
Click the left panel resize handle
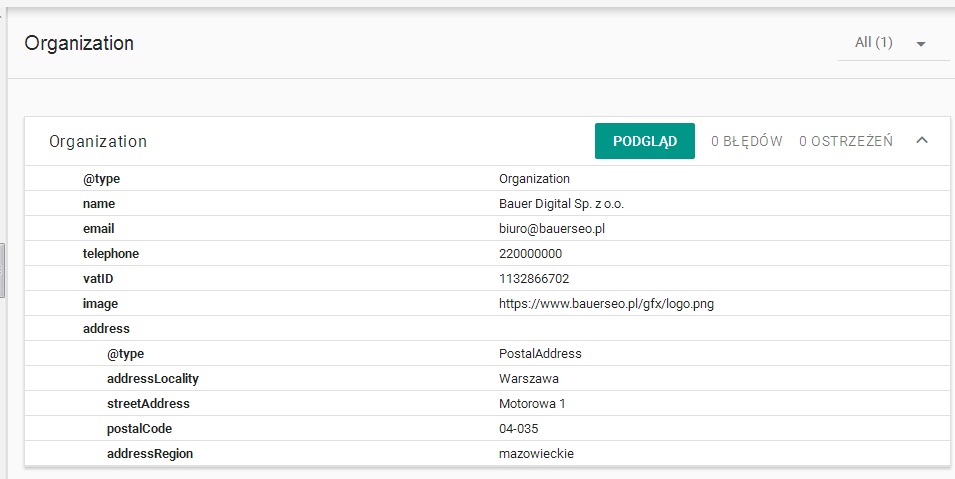pyautogui.click(x=2, y=270)
